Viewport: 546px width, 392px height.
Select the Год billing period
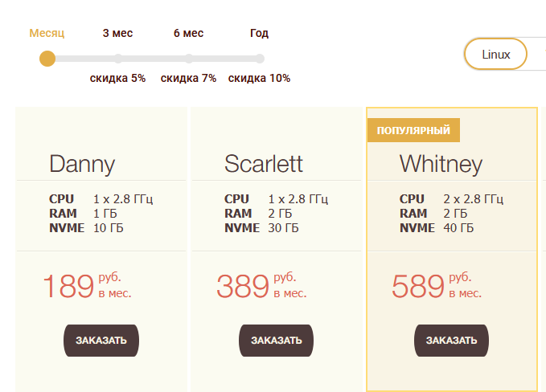[x=259, y=33]
